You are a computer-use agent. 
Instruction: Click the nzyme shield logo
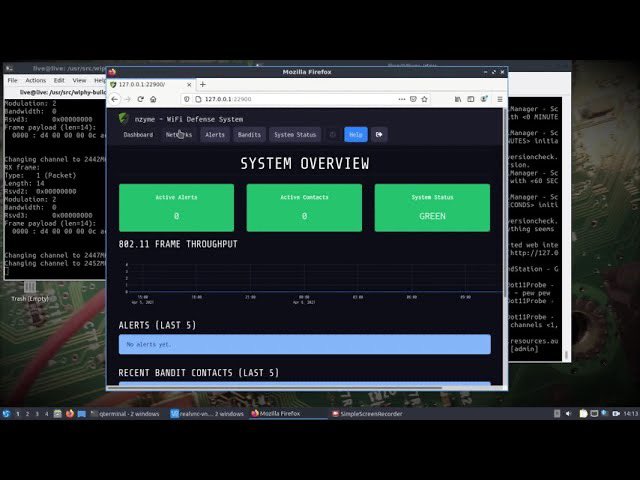(123, 118)
